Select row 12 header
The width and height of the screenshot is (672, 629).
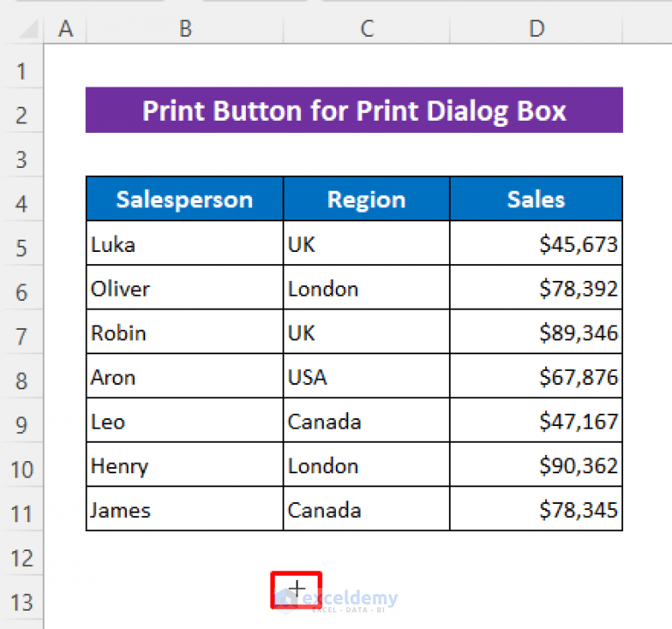(x=21, y=553)
